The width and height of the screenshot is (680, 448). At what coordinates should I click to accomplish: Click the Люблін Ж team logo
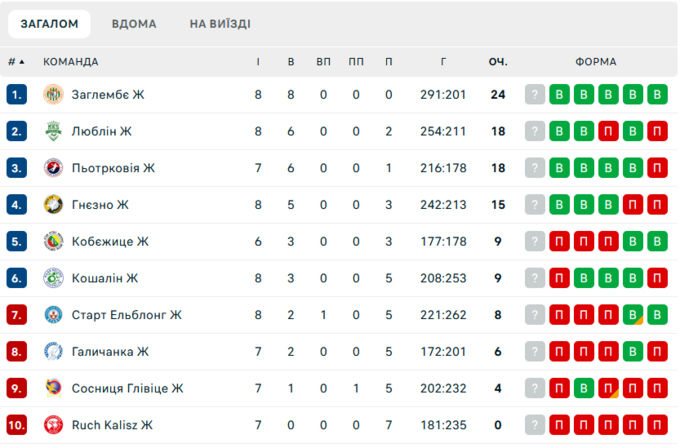pyautogui.click(x=54, y=131)
